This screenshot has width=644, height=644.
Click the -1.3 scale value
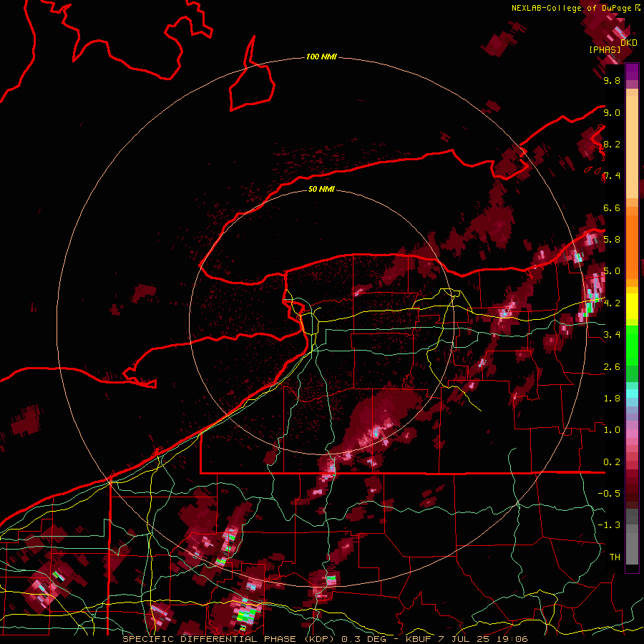point(609,525)
